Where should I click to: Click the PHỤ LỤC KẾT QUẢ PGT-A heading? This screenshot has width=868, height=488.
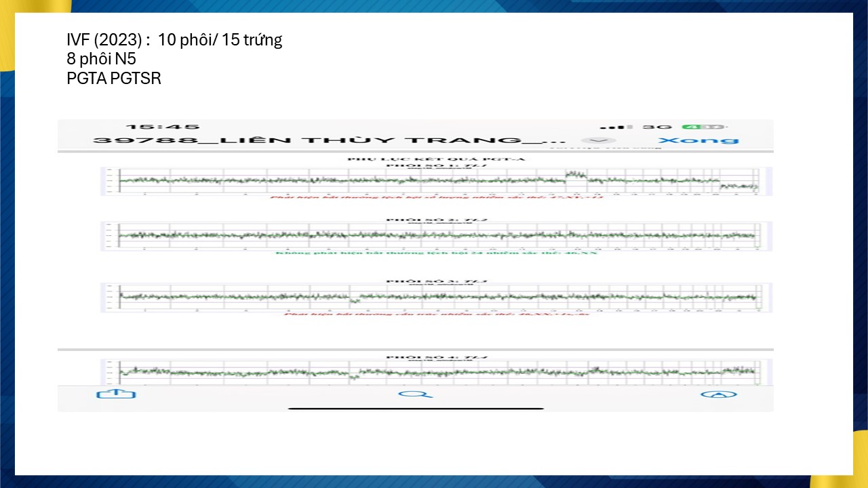coord(437,159)
